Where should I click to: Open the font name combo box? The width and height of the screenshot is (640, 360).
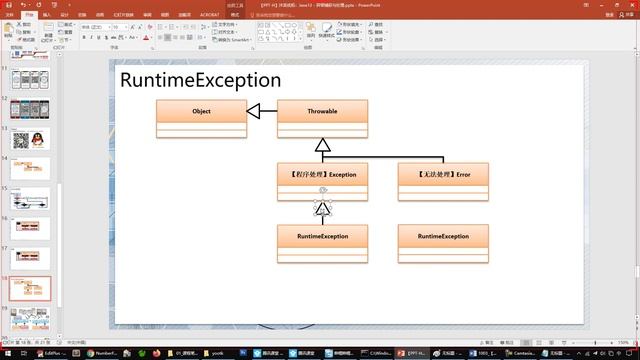(96, 27)
